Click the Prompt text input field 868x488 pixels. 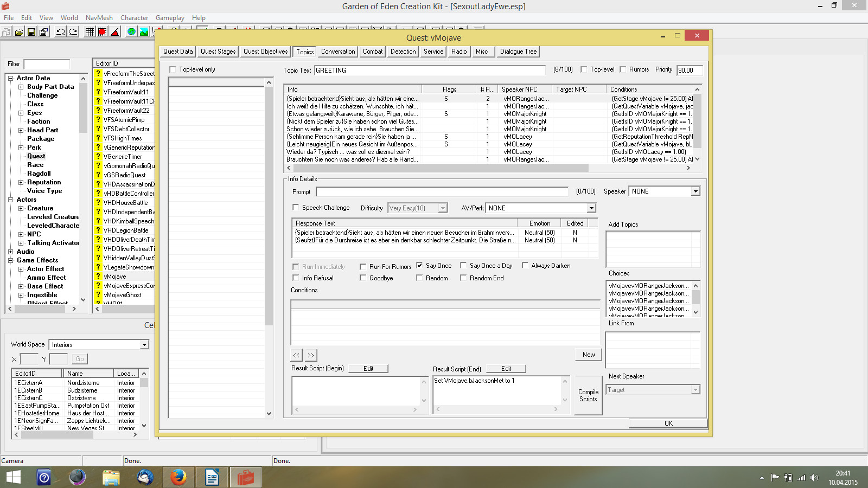[x=442, y=192]
